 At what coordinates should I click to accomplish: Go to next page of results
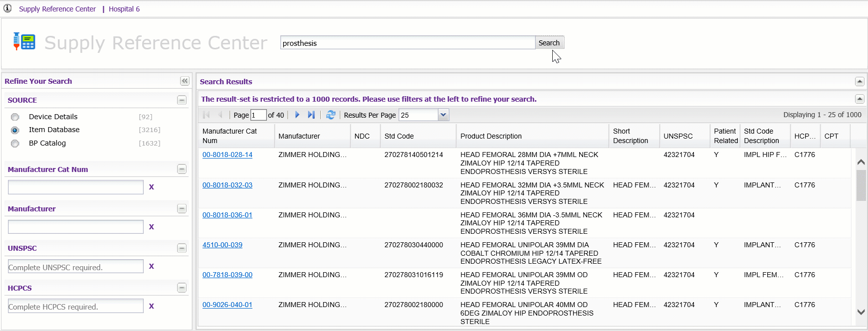[297, 115]
